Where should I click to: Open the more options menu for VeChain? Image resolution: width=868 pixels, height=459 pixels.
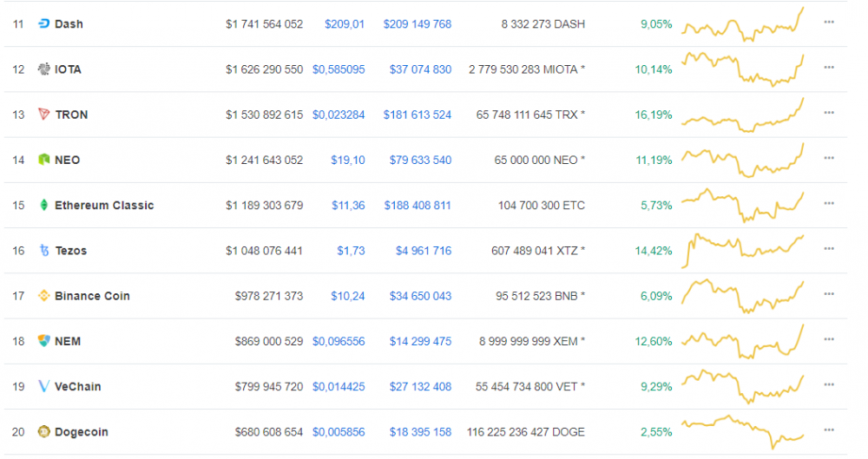tap(829, 384)
